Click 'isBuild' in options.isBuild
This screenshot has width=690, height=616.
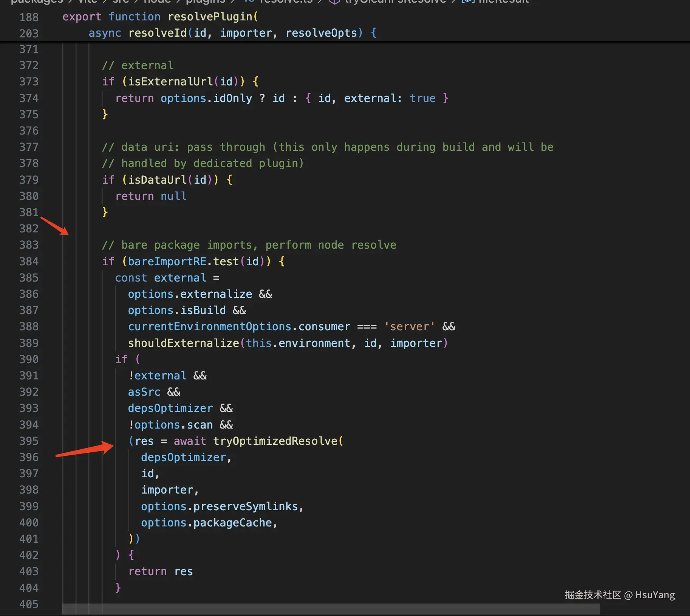203,310
